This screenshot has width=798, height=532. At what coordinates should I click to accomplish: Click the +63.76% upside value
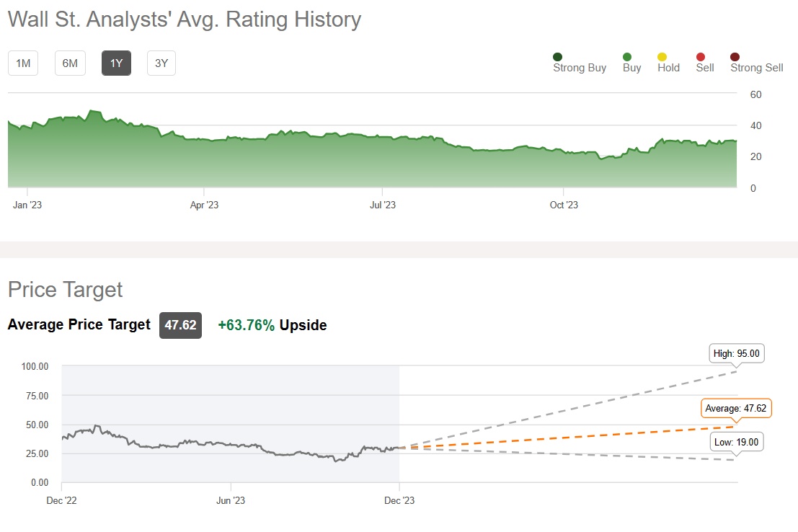246,325
